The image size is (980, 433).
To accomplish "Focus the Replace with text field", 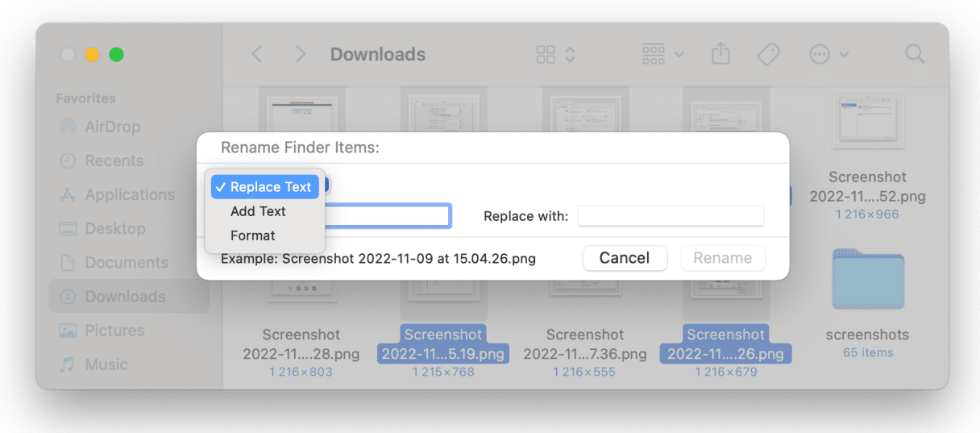I will [x=671, y=216].
